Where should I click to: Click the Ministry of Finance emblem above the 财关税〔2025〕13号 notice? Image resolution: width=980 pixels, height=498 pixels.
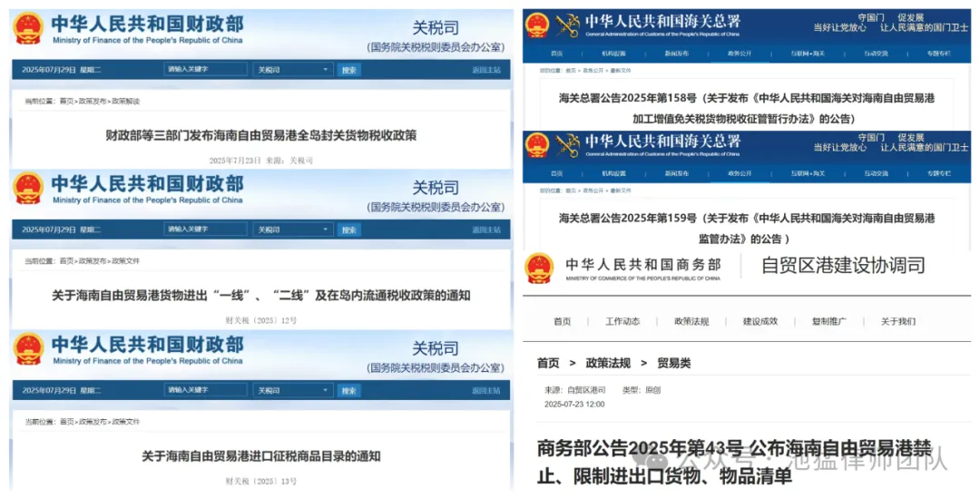pyautogui.click(x=28, y=348)
